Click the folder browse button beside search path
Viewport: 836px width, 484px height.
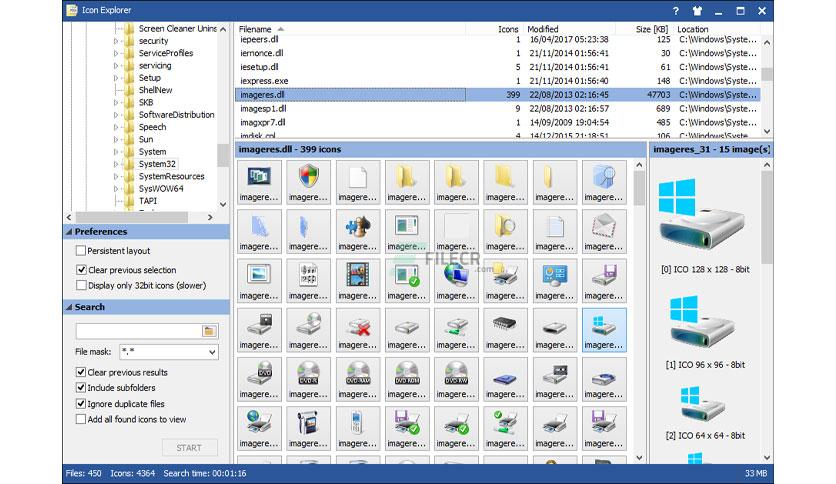tap(209, 331)
